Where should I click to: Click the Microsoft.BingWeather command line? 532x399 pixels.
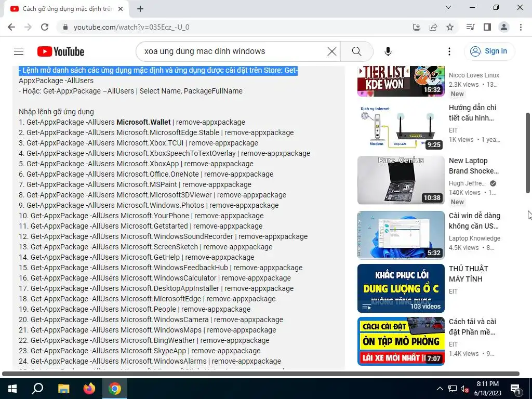[144, 340]
